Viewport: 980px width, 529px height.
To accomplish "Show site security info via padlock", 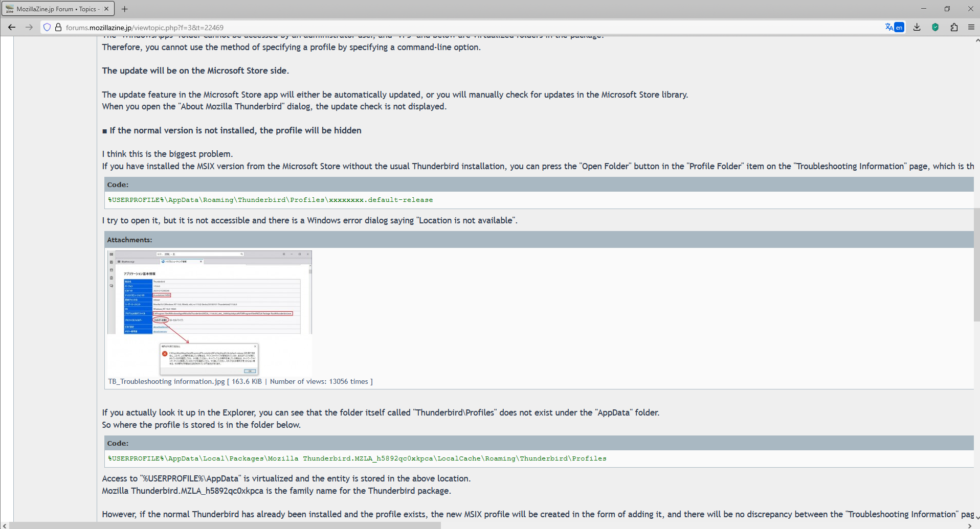I will pos(58,28).
